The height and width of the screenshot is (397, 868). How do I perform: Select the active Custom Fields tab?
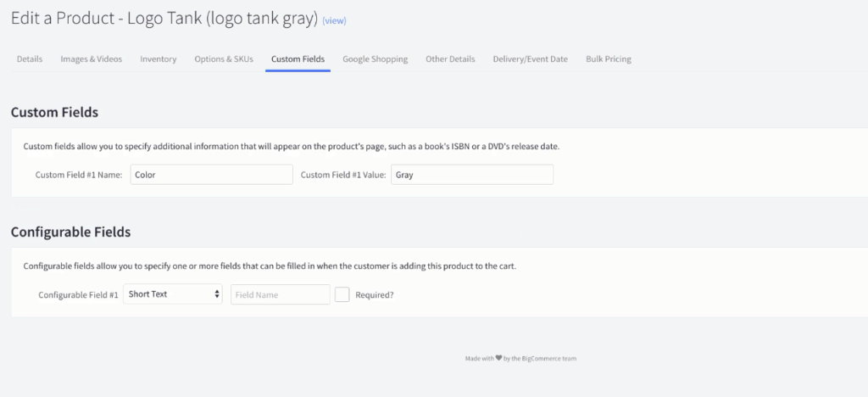pyautogui.click(x=298, y=59)
